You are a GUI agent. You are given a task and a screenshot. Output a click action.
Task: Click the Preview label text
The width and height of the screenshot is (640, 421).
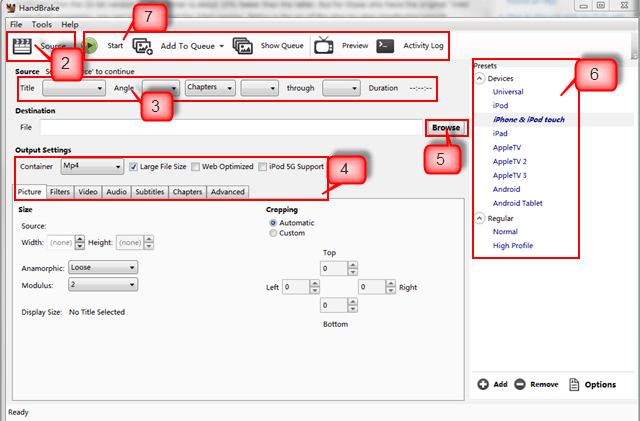pos(355,46)
